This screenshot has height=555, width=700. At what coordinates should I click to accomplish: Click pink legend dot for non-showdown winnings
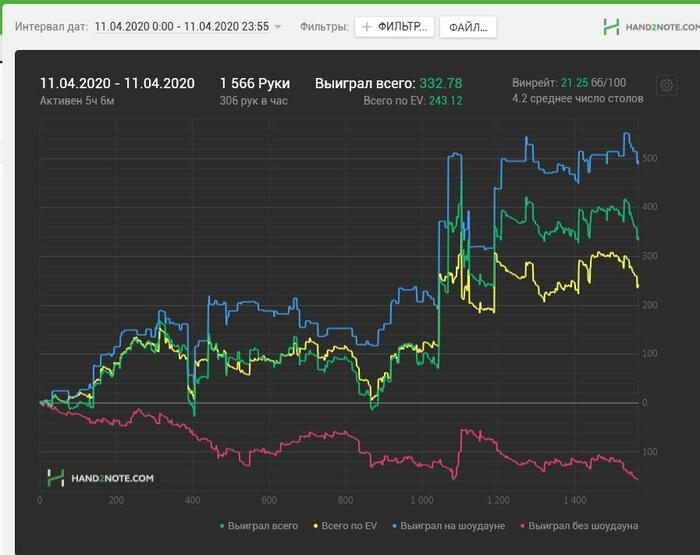[522, 526]
